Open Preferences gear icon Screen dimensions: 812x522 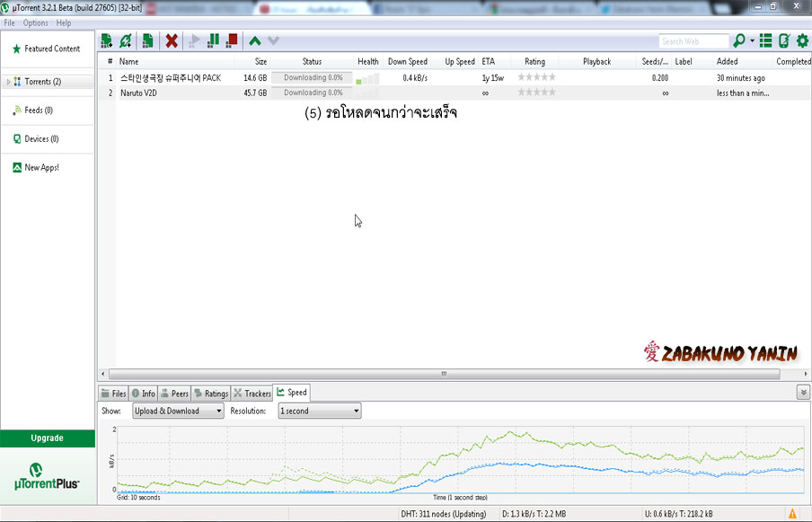pos(802,40)
